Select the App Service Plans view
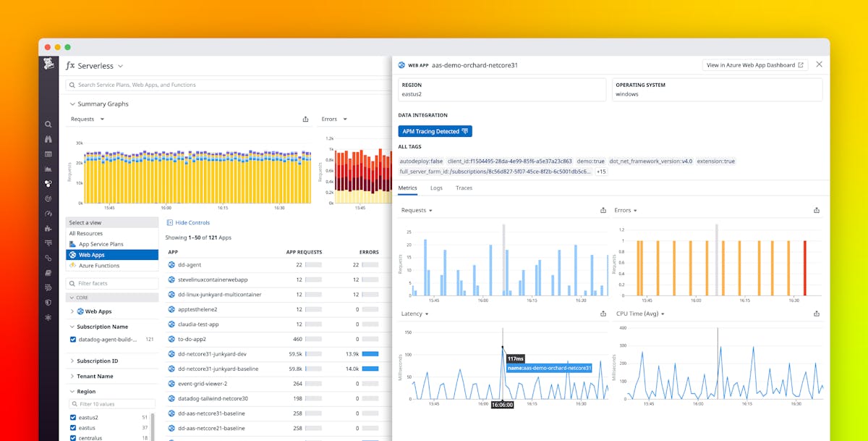Image resolution: width=868 pixels, height=441 pixels. point(112,244)
